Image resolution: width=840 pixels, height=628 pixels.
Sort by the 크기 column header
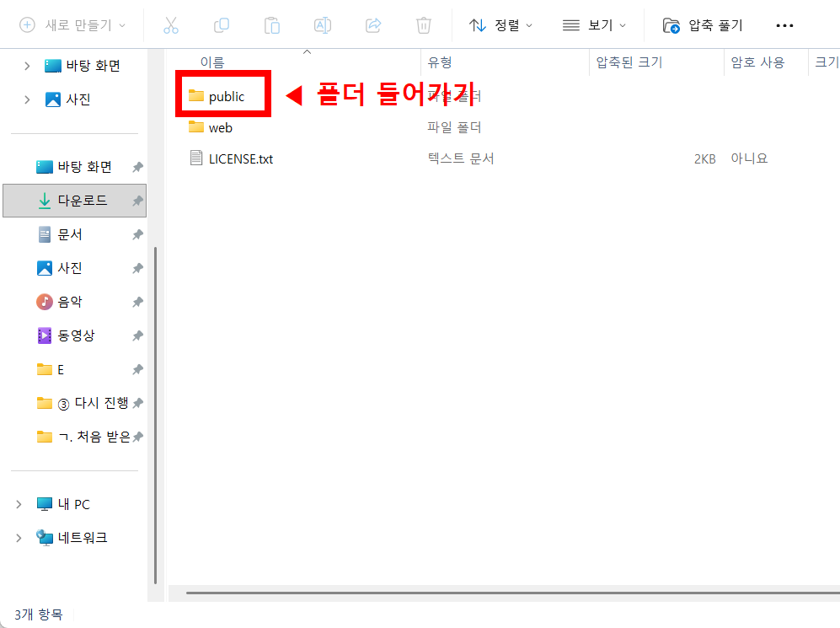point(827,62)
